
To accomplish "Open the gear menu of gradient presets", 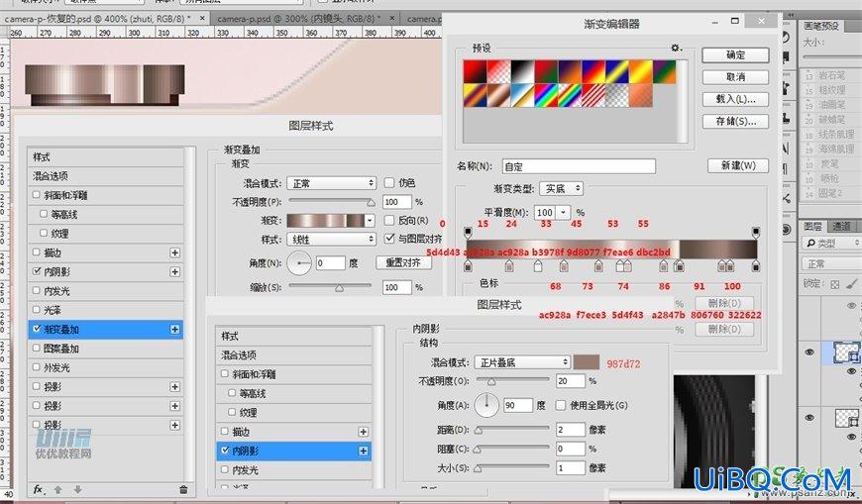I will (x=676, y=48).
